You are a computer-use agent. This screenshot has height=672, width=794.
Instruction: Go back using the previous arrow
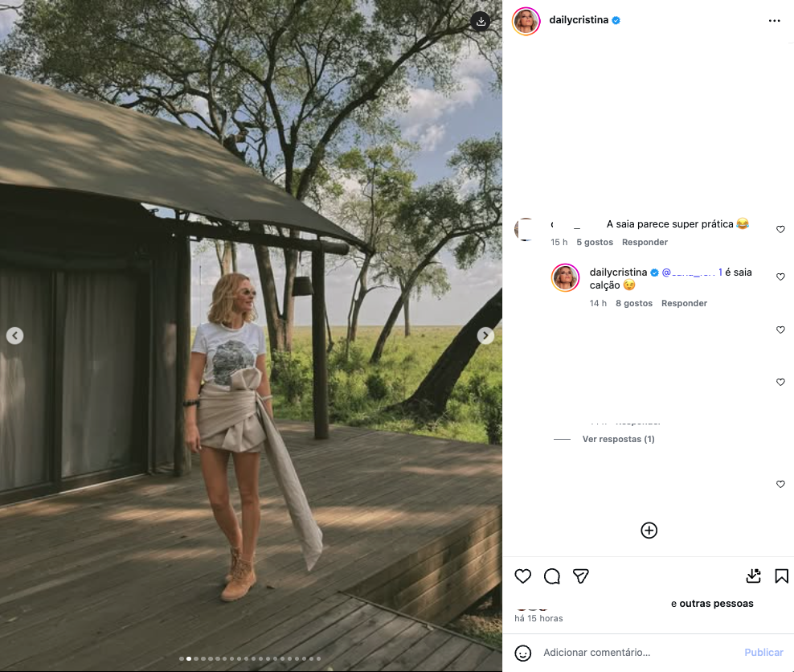[14, 336]
